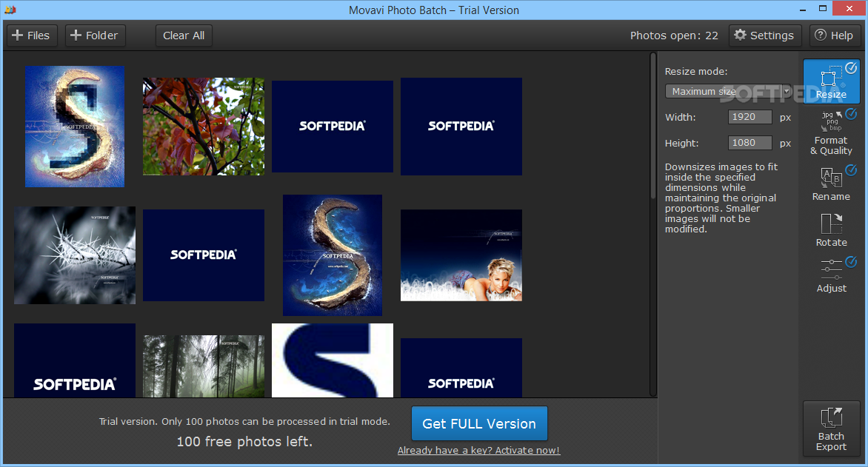Screen dimensions: 868x467
Task: Expand the Maximum size resize mode dropdown
Action: click(x=728, y=91)
